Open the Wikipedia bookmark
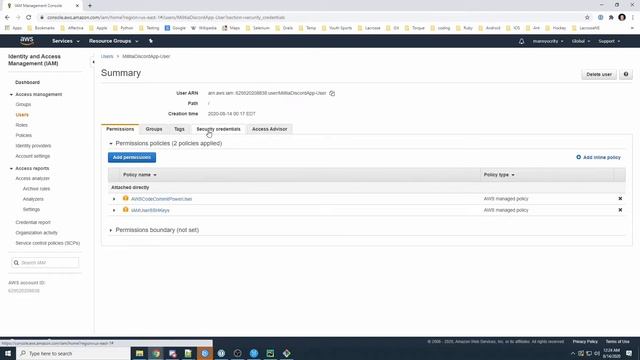Screen dimensions: 640x360 coord(204,28)
